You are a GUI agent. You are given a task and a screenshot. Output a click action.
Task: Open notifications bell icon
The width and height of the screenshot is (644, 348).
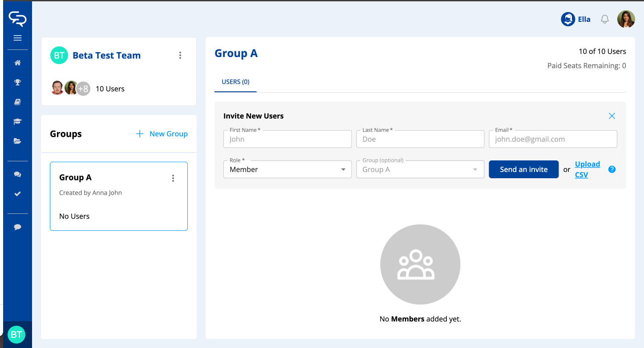[604, 19]
